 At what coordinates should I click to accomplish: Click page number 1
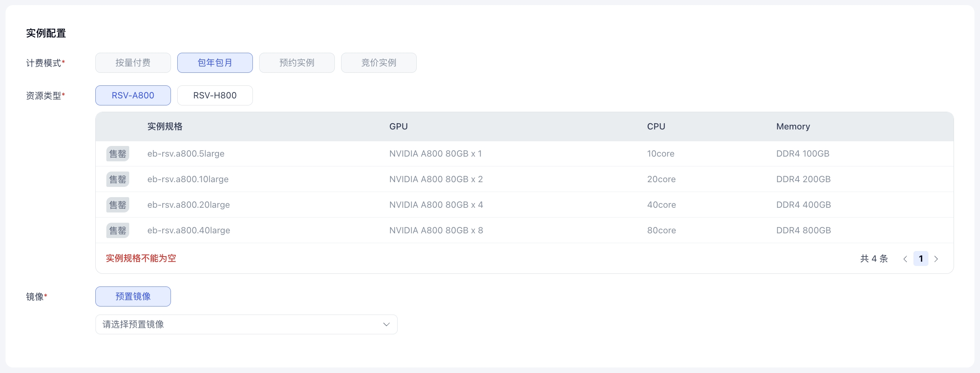pos(921,259)
